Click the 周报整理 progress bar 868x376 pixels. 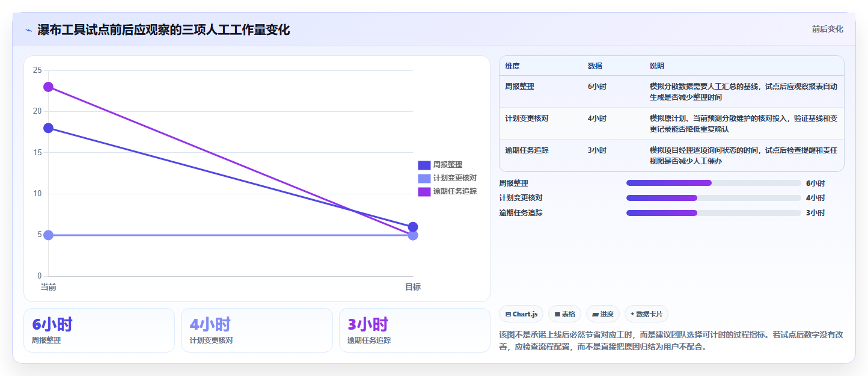click(x=714, y=183)
